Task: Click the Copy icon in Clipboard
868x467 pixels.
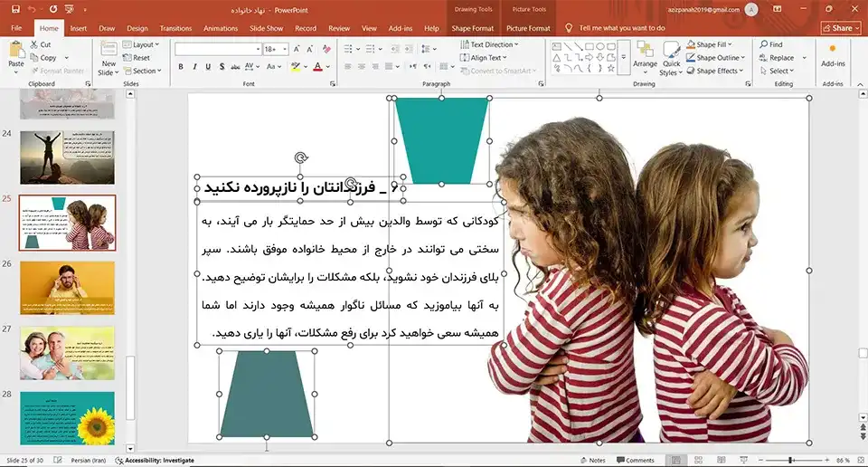Action: point(34,58)
